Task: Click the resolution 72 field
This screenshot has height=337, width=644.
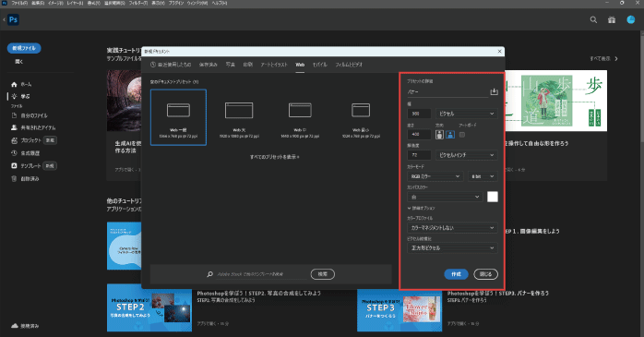Action: [x=419, y=155]
